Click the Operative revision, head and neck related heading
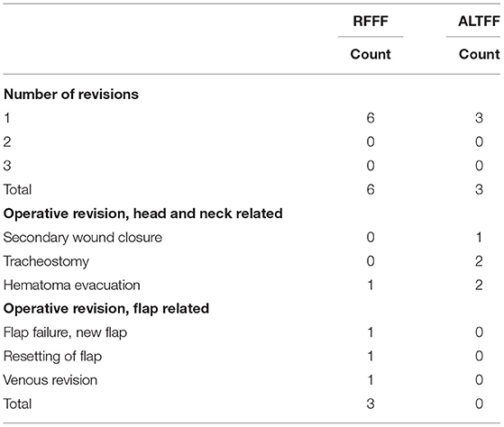This screenshot has height=427, width=504. 143,213
